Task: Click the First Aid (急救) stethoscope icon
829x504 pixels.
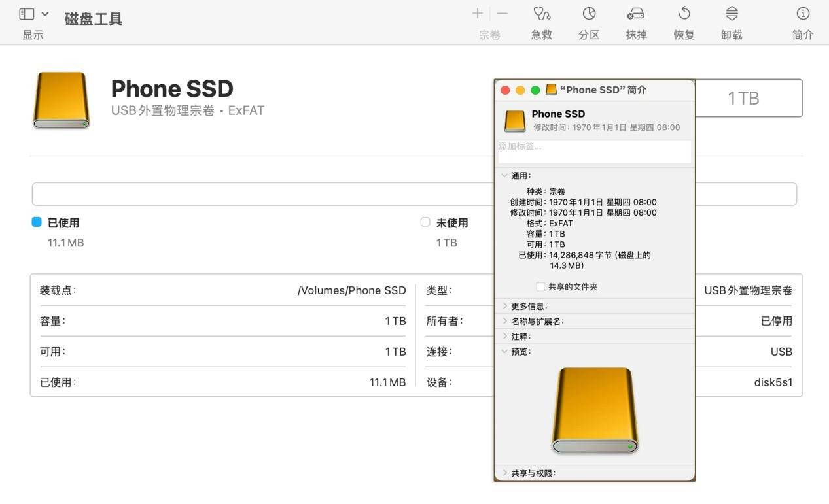Action: 542,14
